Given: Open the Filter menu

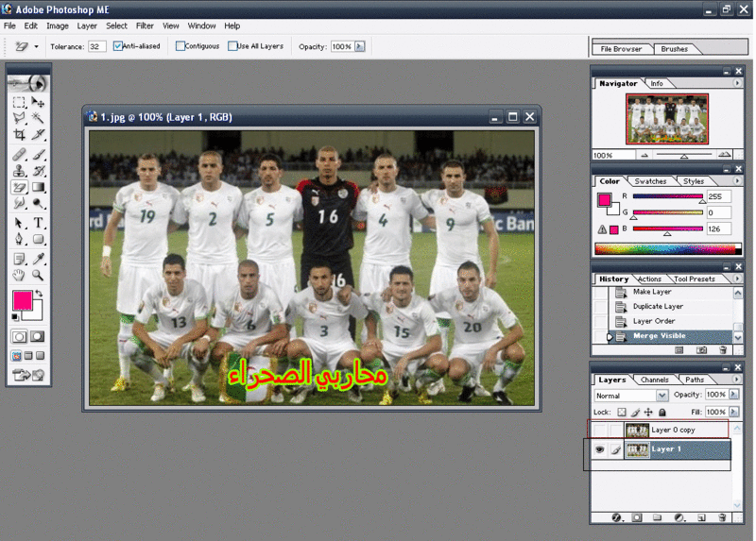Looking at the screenshot, I should coord(145,26).
